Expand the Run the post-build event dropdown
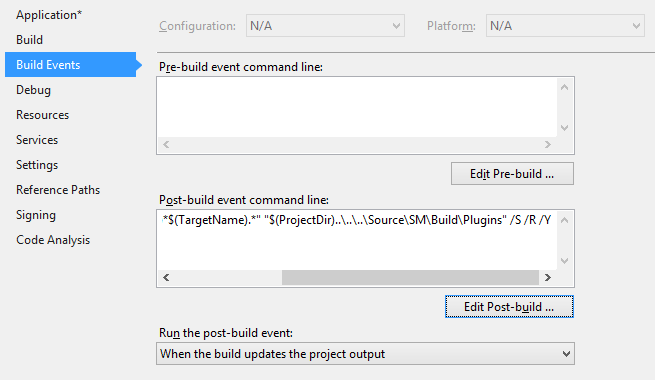Viewport: 655px width, 380px height. [x=366, y=354]
